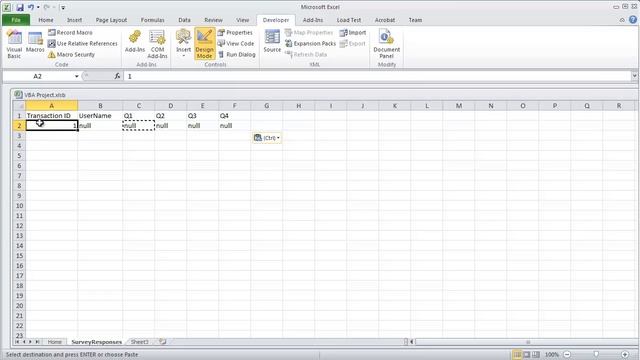Open Expansion Packs
Screen dimensions: 640x360
(x=310, y=43)
